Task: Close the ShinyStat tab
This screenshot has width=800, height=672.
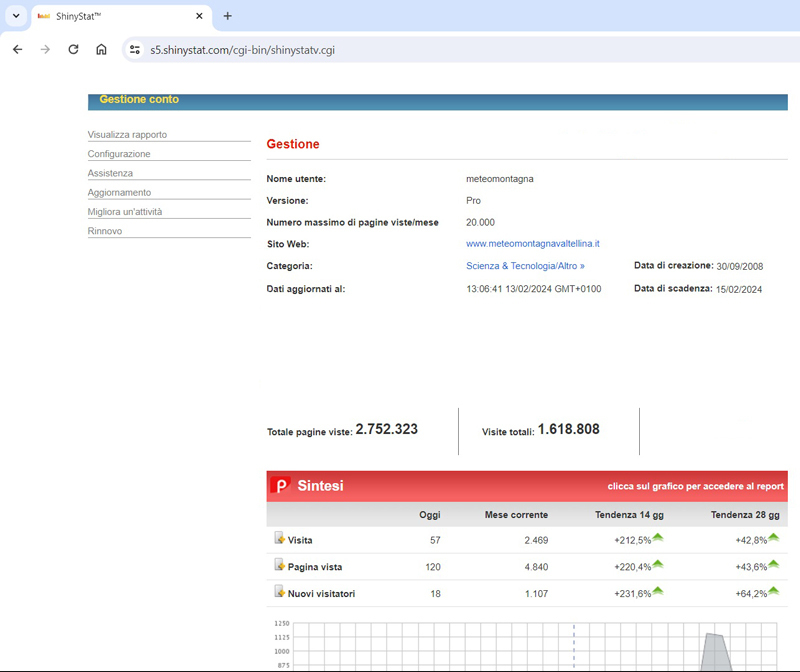Action: point(199,16)
